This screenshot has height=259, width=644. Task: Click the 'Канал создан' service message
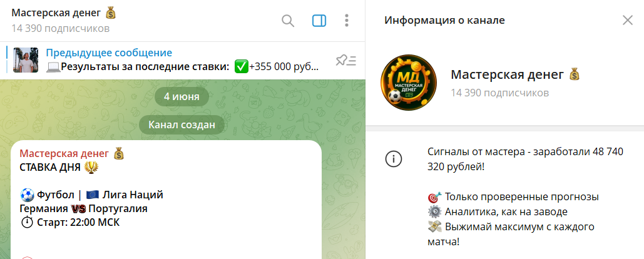tap(181, 124)
